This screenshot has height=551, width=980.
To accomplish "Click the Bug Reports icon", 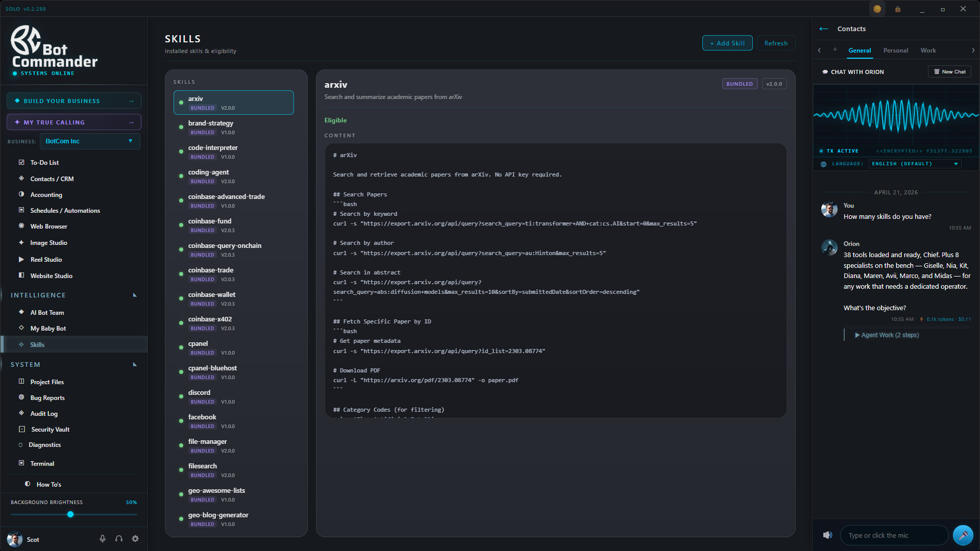I will coord(21,397).
